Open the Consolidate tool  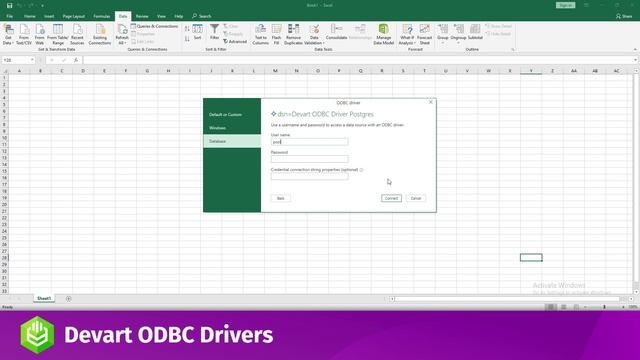coord(336,32)
